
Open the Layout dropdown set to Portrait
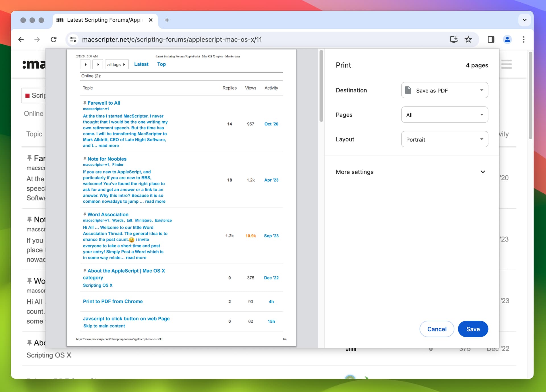pos(444,139)
